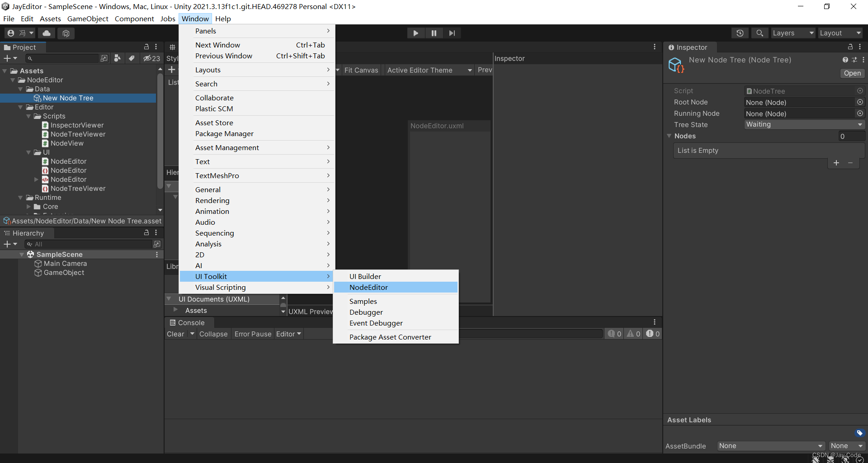
Task: Collapse the Assets folder in Project
Action: pyautogui.click(x=5, y=71)
